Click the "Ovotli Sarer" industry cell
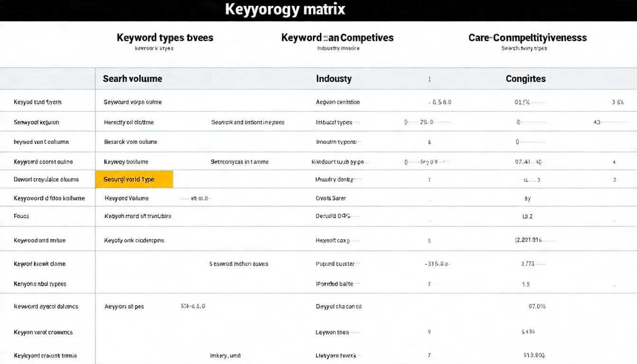637x364 pixels. point(331,198)
